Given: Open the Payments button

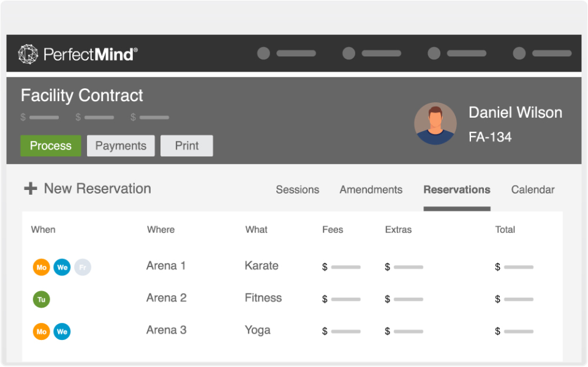Looking at the screenshot, I should click(x=121, y=146).
